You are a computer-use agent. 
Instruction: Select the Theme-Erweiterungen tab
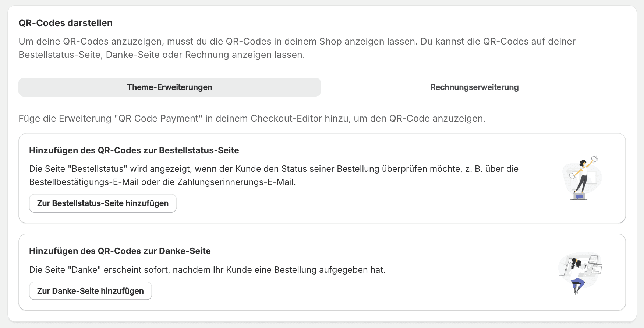pyautogui.click(x=169, y=87)
